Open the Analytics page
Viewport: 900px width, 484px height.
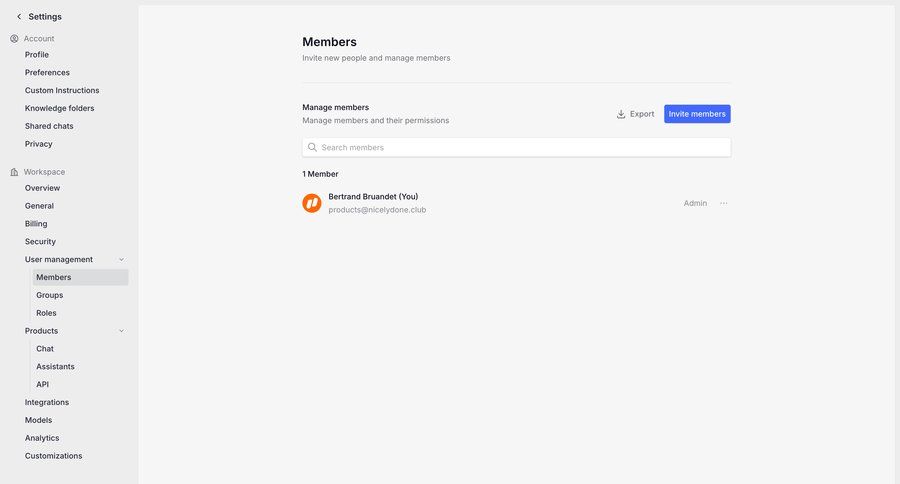click(x=42, y=438)
